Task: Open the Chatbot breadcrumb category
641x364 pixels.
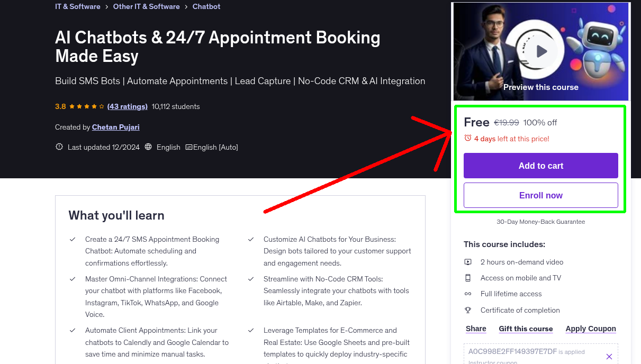Action: (206, 6)
